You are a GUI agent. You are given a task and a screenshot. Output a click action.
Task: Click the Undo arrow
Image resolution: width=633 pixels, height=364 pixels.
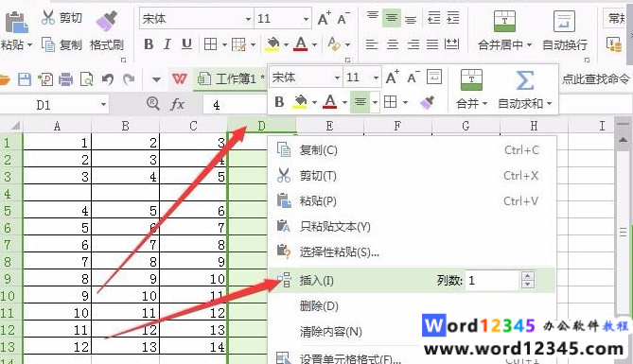(x=107, y=79)
